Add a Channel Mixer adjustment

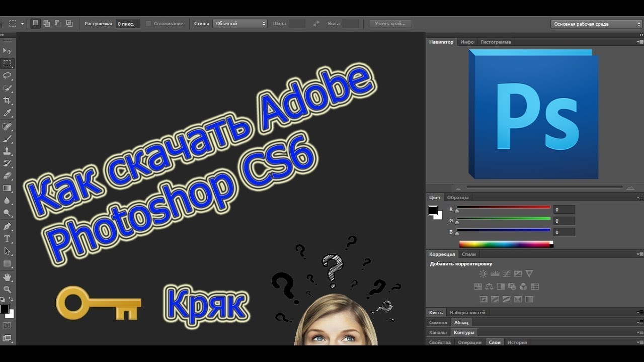tap(523, 287)
